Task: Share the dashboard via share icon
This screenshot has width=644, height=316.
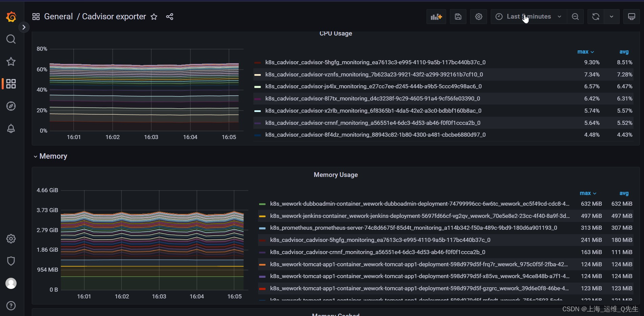Action: pos(170,17)
